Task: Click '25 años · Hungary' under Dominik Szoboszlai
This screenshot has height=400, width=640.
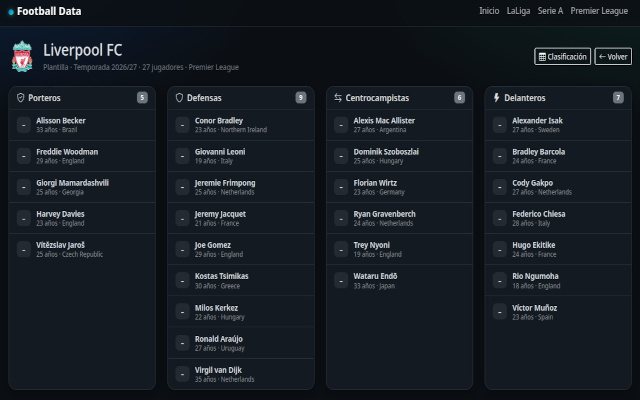Action: coord(378,161)
